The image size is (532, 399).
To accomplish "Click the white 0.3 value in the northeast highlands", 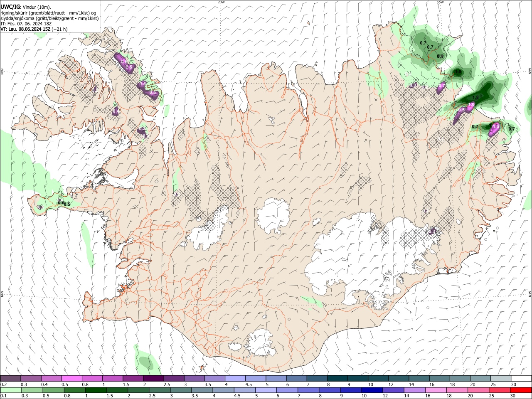I will point(414,85).
